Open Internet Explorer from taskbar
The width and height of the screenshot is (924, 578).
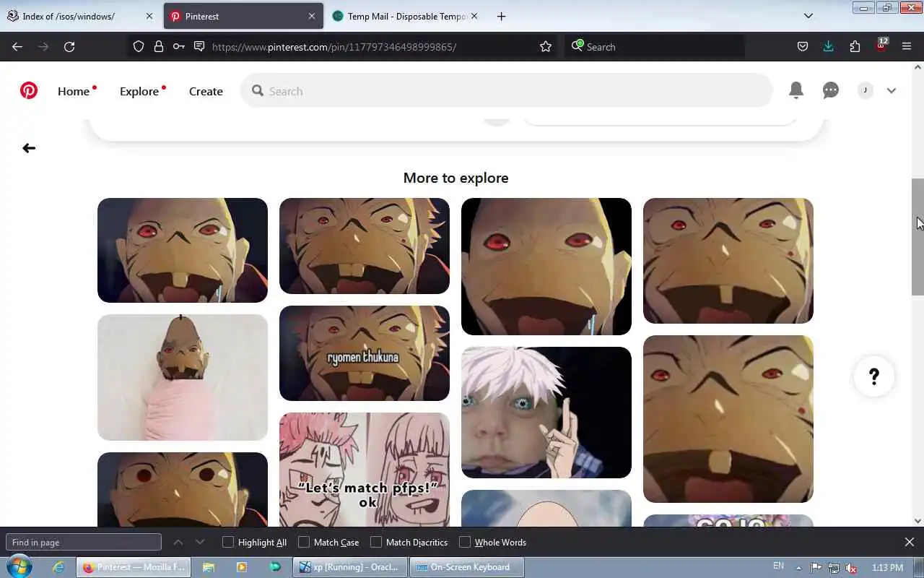coord(58,567)
